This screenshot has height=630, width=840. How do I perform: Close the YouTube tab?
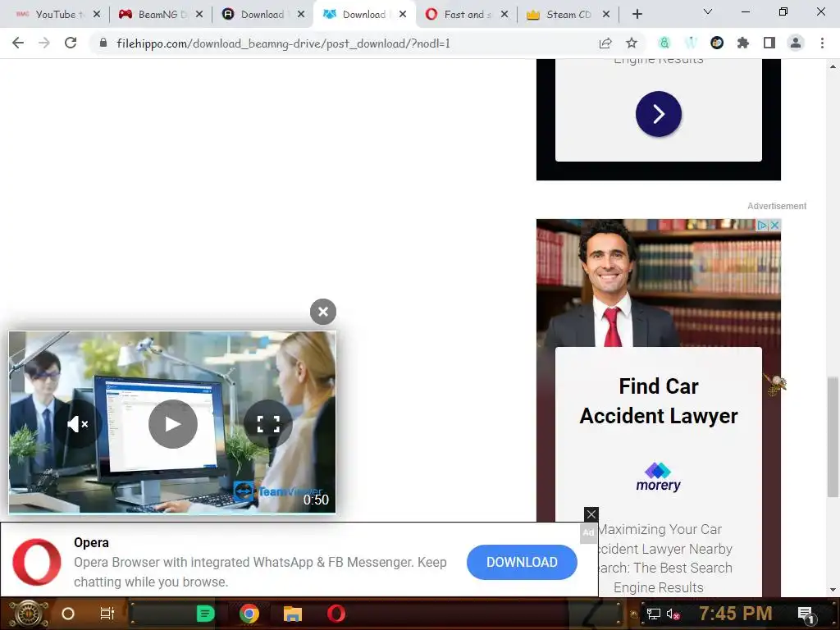click(x=97, y=15)
